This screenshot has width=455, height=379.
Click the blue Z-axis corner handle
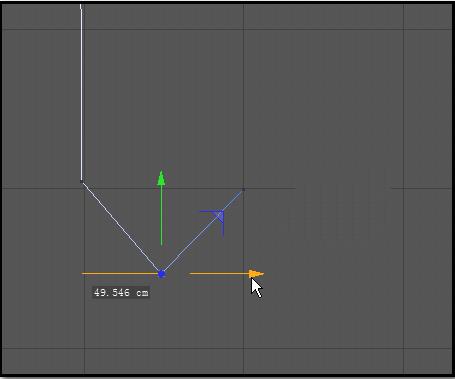pos(219,216)
